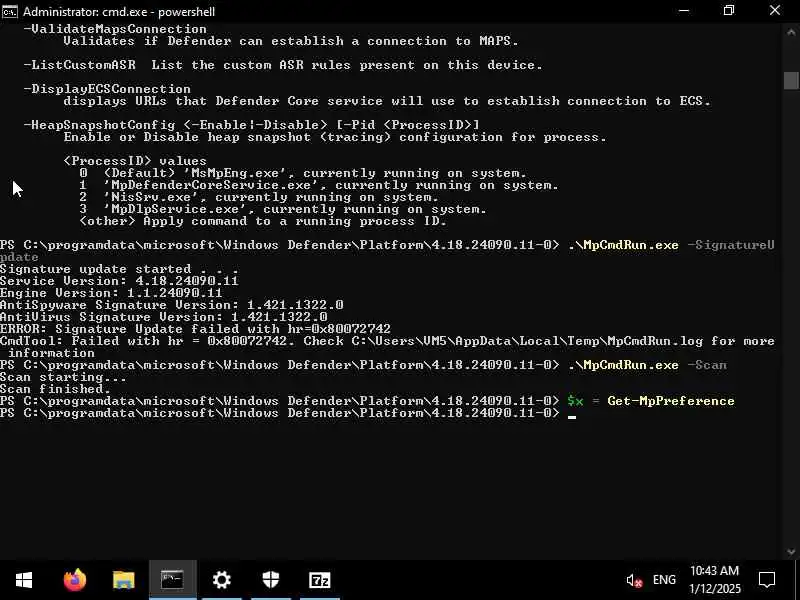Switch to the cmd.exe taskbar window
The width and height of the screenshot is (800, 600).
click(x=172, y=580)
